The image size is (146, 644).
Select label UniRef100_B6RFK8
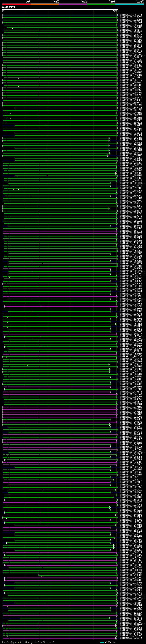[x=131, y=65]
